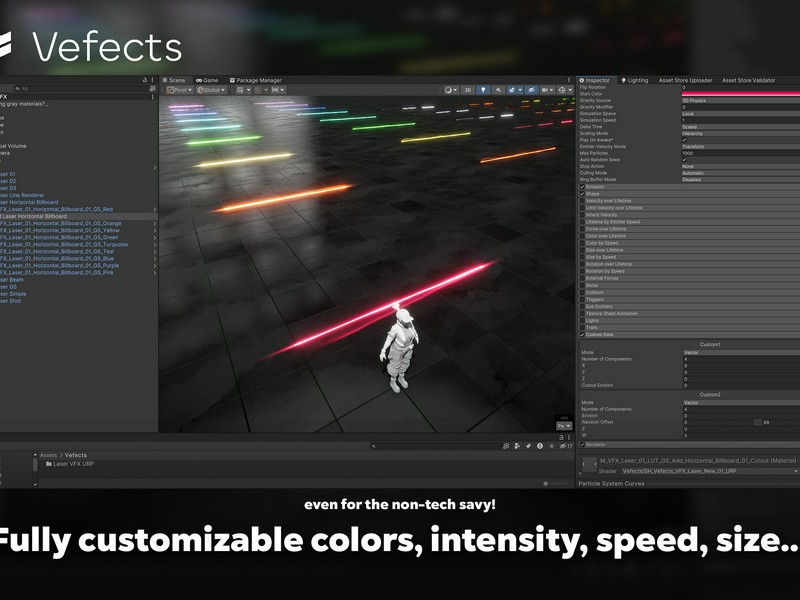The image size is (800, 600).
Task: Select the Laser Horizontal Billboard selected row
Action: 79,216
